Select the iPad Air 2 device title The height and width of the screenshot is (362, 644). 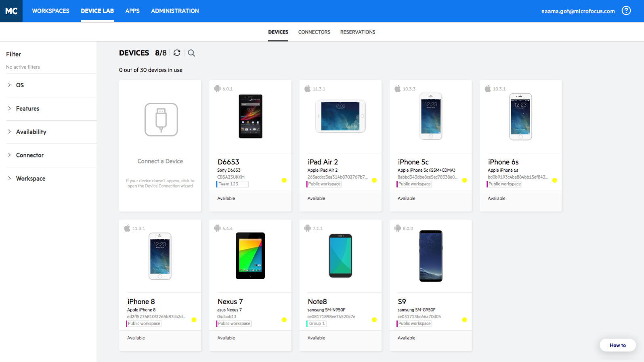(x=323, y=162)
